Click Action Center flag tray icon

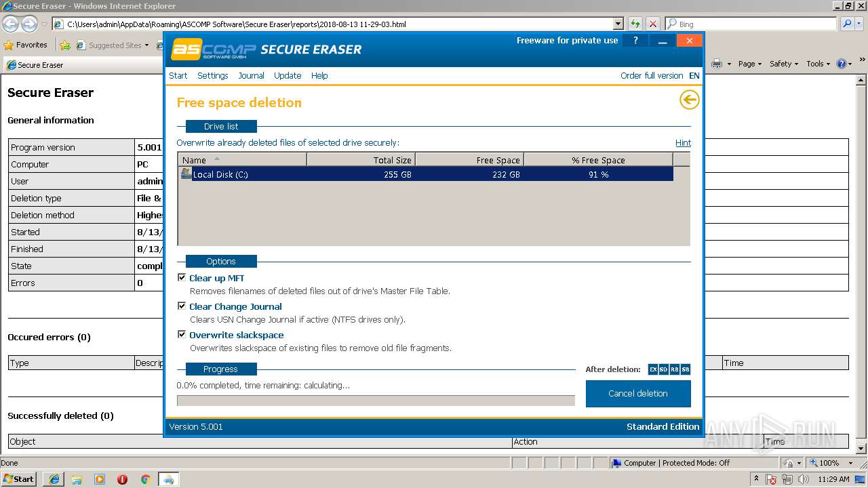point(772,479)
